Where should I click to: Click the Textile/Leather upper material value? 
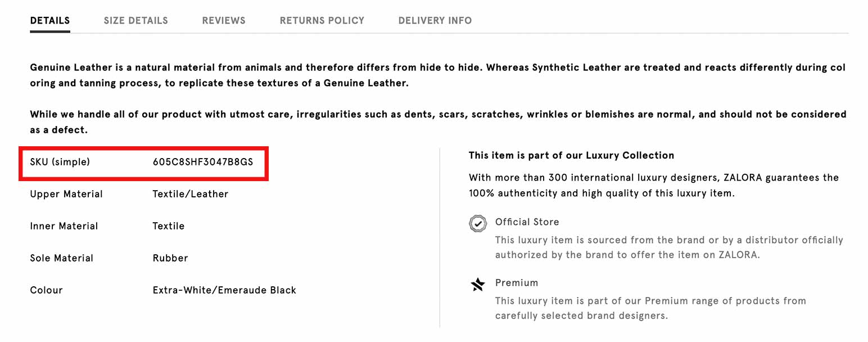click(x=191, y=194)
